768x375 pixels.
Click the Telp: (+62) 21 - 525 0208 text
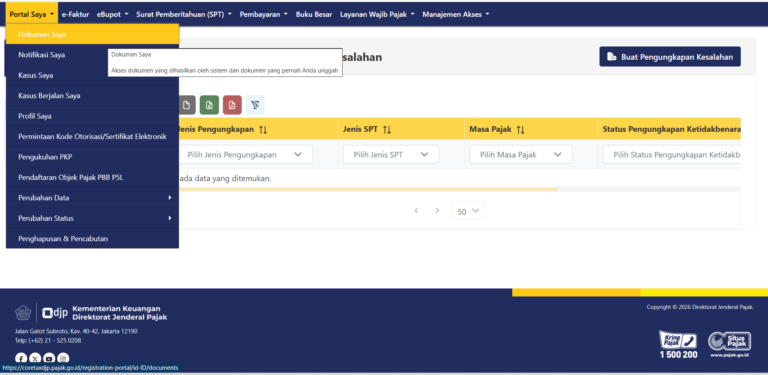tap(48, 341)
